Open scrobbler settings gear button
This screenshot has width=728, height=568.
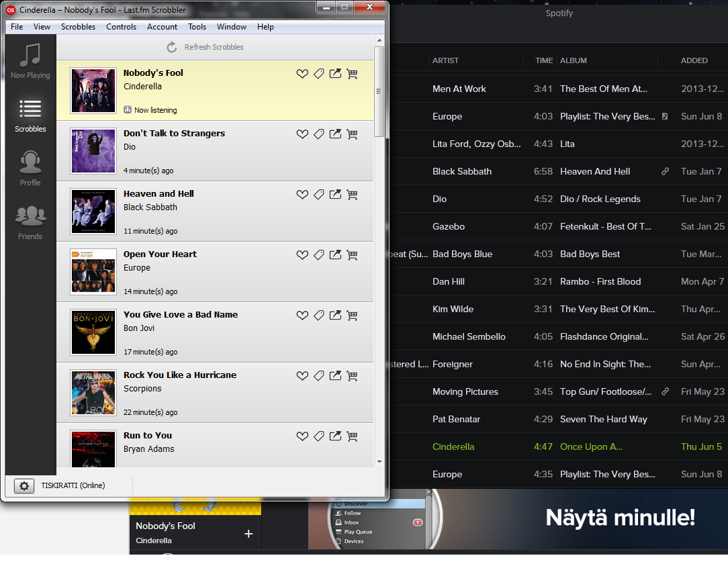[x=24, y=486]
